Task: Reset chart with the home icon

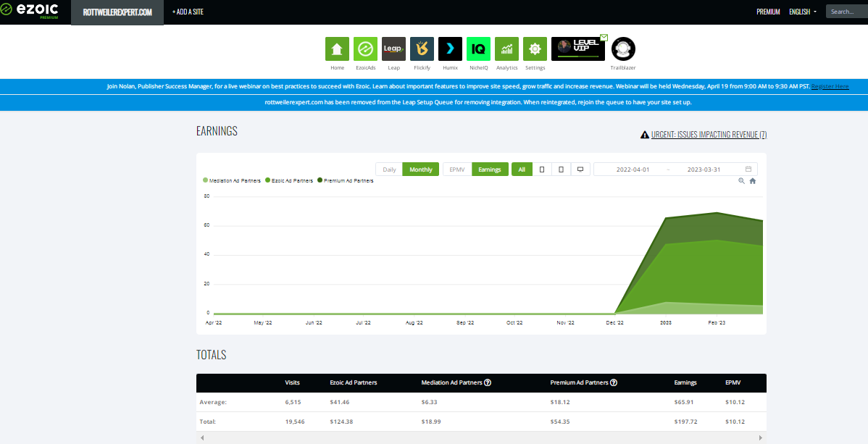Action: click(752, 181)
